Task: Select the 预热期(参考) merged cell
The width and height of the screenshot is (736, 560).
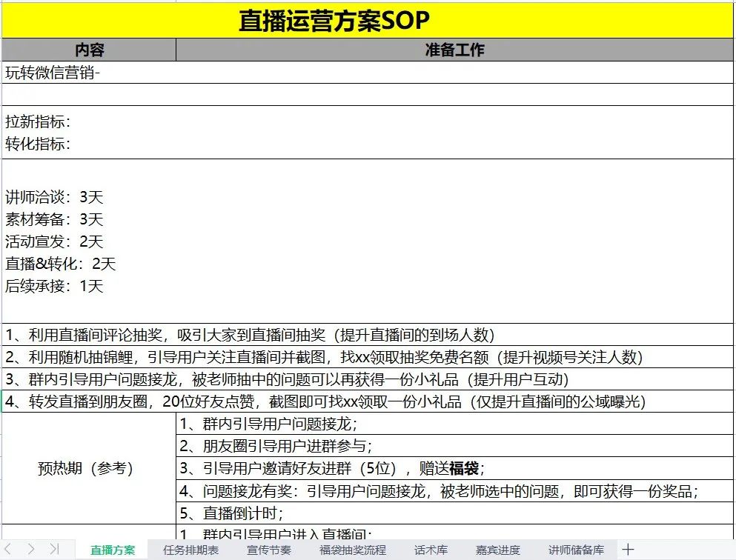Action: click(x=89, y=468)
